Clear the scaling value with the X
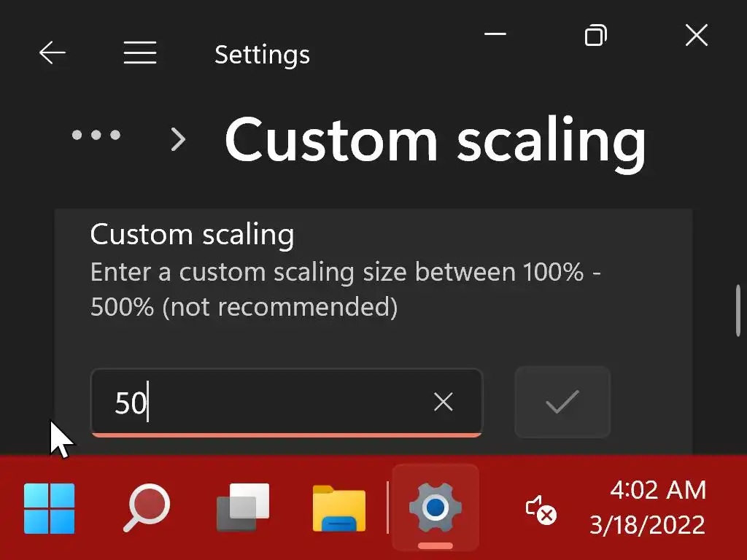 tap(444, 402)
